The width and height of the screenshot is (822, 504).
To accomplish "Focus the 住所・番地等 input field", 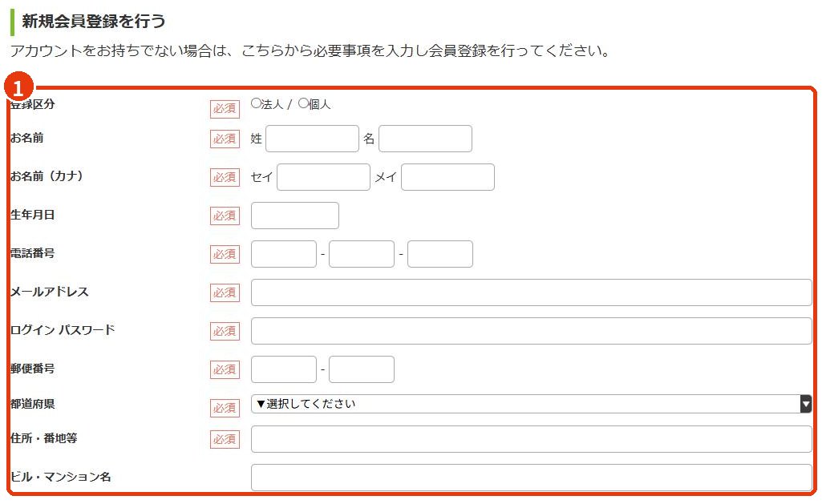I will 532,439.
